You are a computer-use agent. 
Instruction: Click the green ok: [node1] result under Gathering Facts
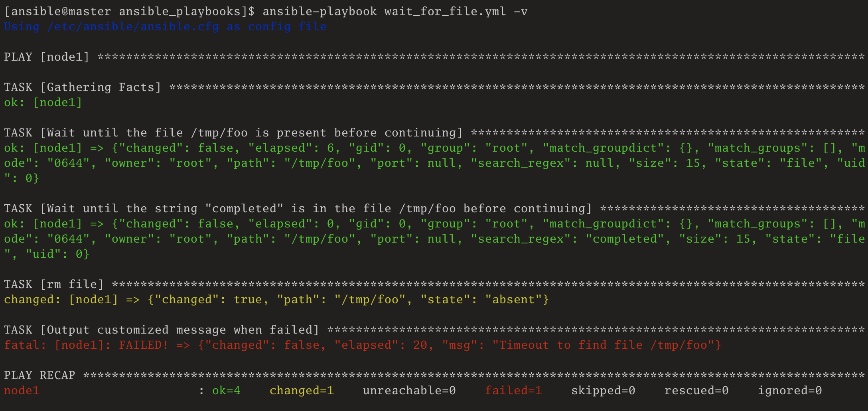tap(43, 103)
